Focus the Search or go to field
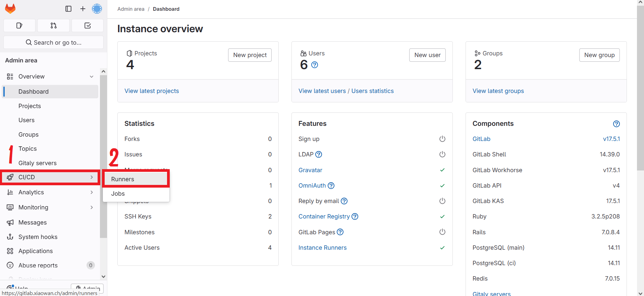This screenshot has width=644, height=296. click(54, 43)
